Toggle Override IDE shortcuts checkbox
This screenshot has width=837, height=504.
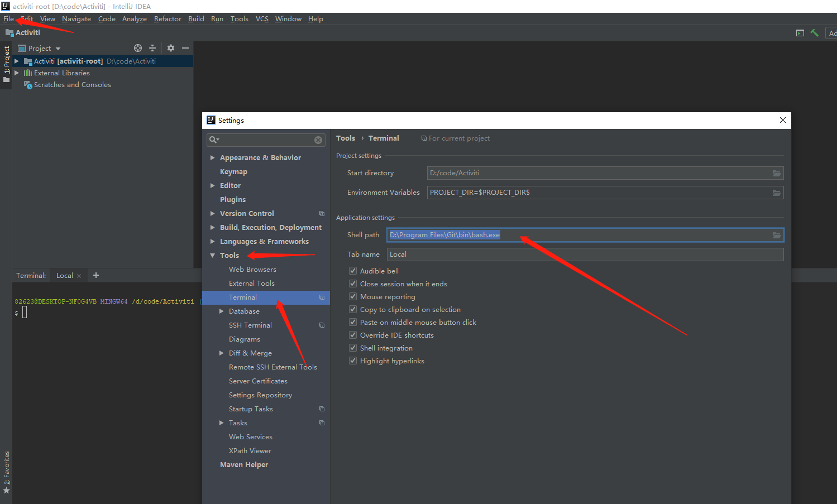(353, 335)
